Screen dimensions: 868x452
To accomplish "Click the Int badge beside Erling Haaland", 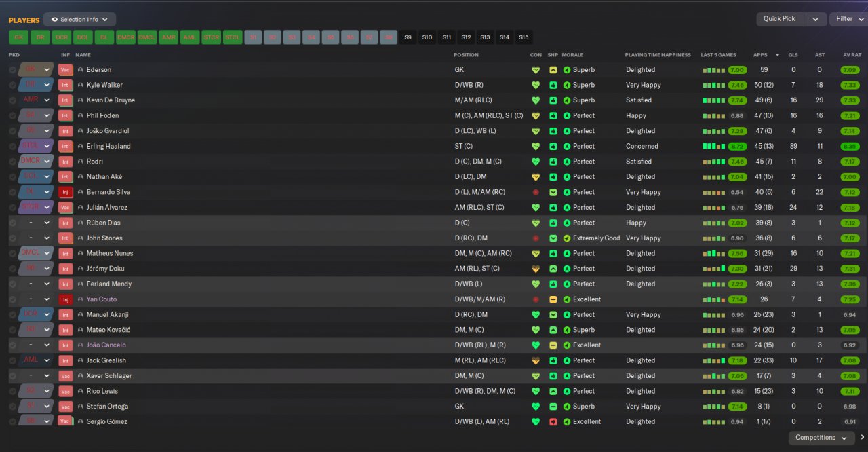I will tap(65, 147).
